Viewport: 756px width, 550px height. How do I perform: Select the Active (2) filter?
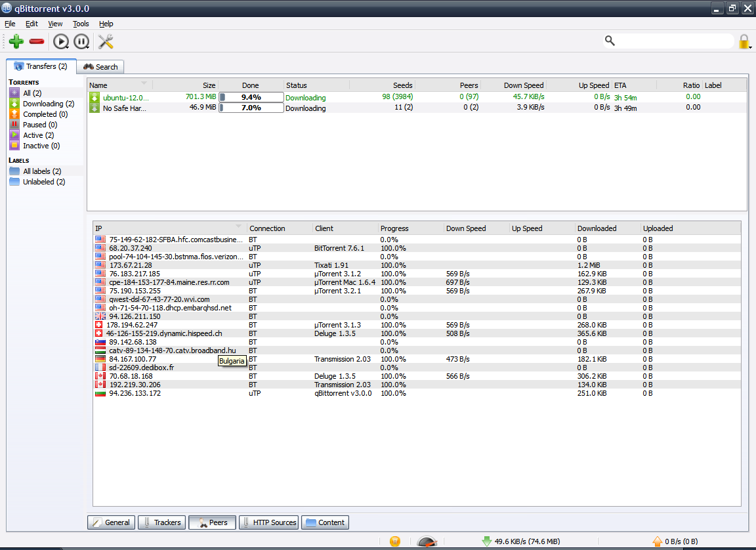click(x=39, y=135)
